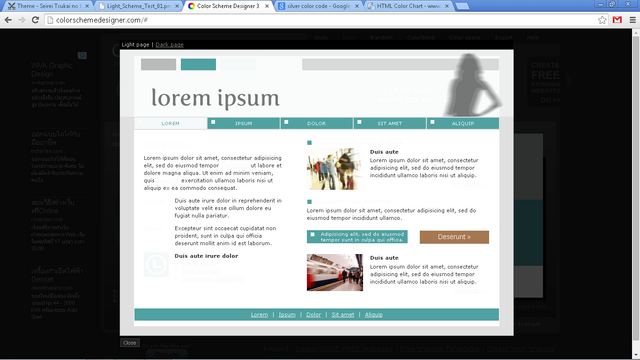Close the preview with Close button

pyautogui.click(x=129, y=343)
